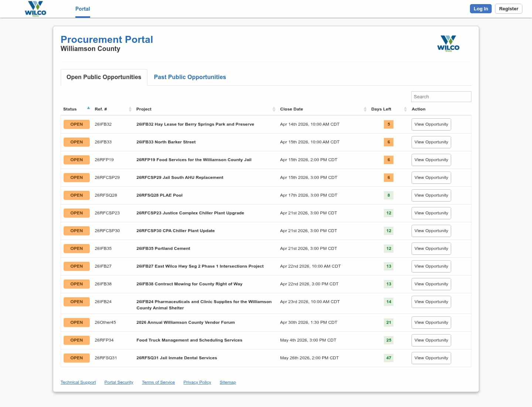Select the Open Public Opportunities tab
The width and height of the screenshot is (532, 407).
(104, 77)
